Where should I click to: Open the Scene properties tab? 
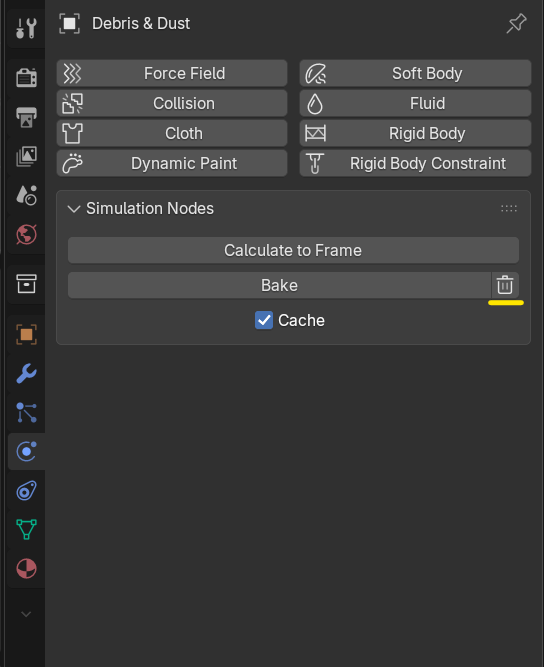tap(26, 195)
